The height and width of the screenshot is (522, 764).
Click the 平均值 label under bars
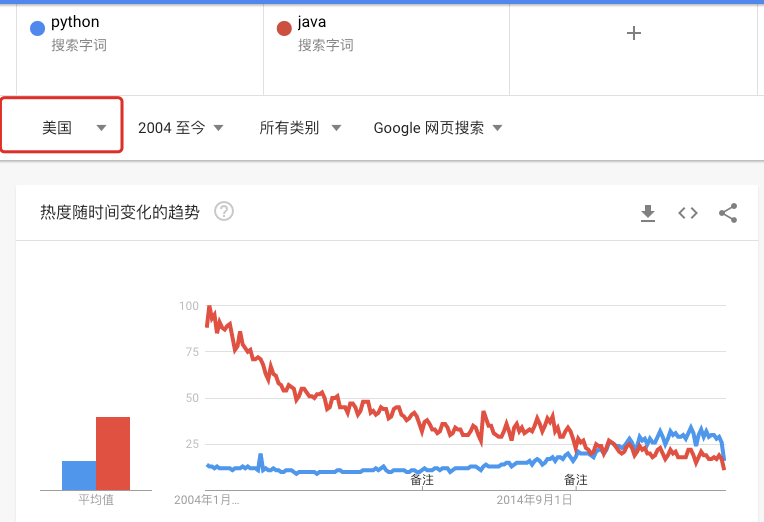click(96, 500)
